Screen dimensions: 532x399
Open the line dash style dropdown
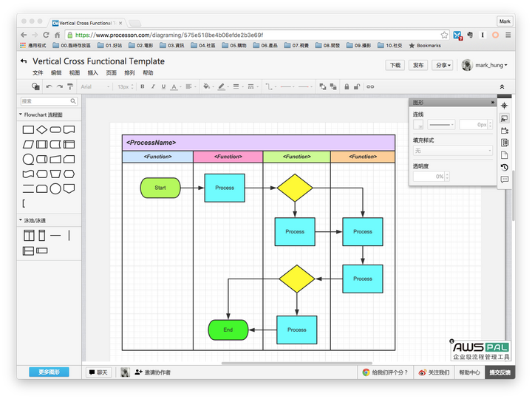point(253,87)
